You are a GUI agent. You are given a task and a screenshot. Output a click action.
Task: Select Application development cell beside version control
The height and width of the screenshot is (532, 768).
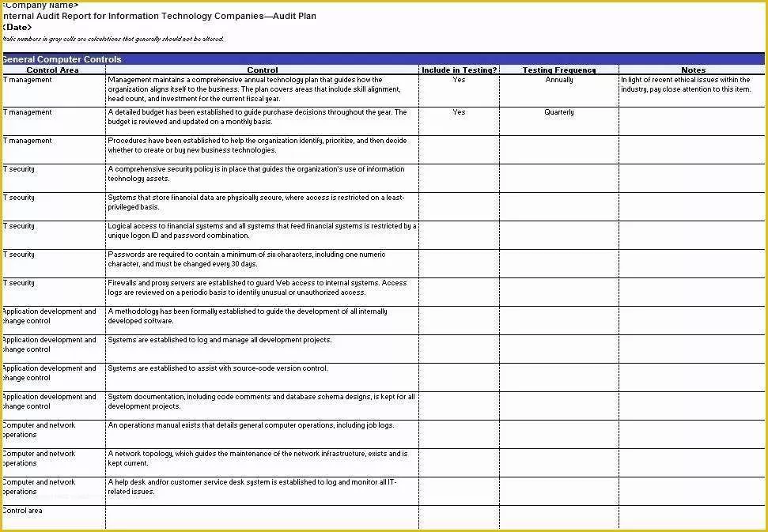point(54,377)
